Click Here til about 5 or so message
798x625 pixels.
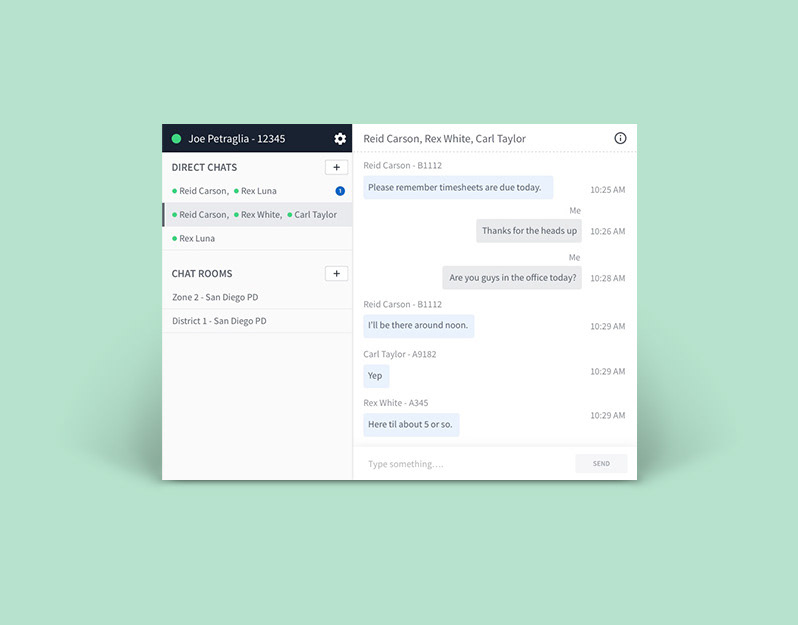coord(411,424)
